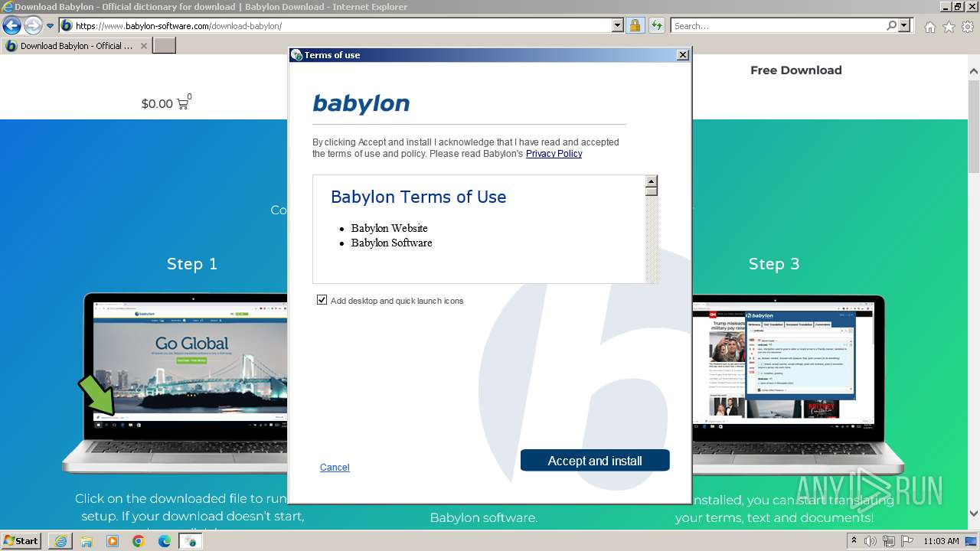Open the IE Tools gear icon

click(x=968, y=27)
